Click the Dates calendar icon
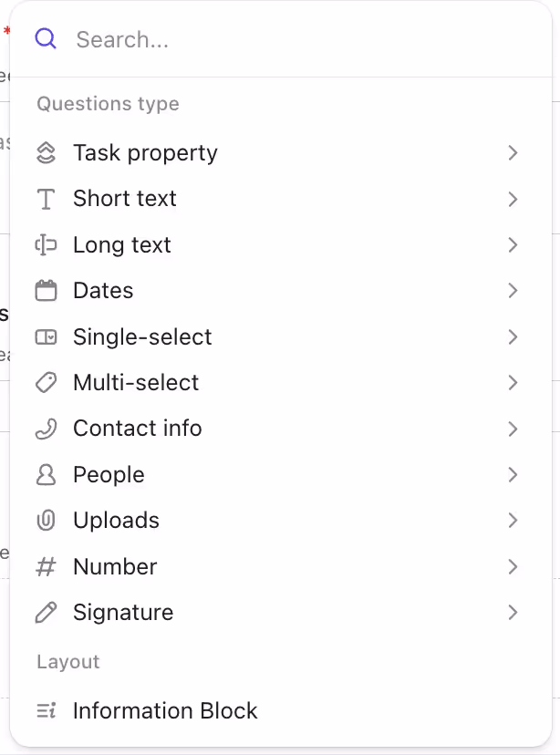 pyautogui.click(x=46, y=290)
